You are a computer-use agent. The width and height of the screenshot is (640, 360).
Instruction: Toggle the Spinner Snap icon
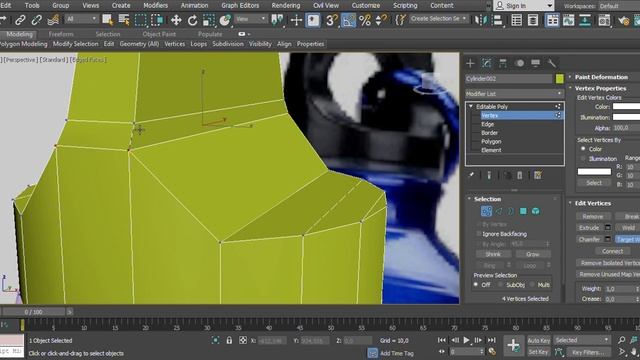(380, 20)
